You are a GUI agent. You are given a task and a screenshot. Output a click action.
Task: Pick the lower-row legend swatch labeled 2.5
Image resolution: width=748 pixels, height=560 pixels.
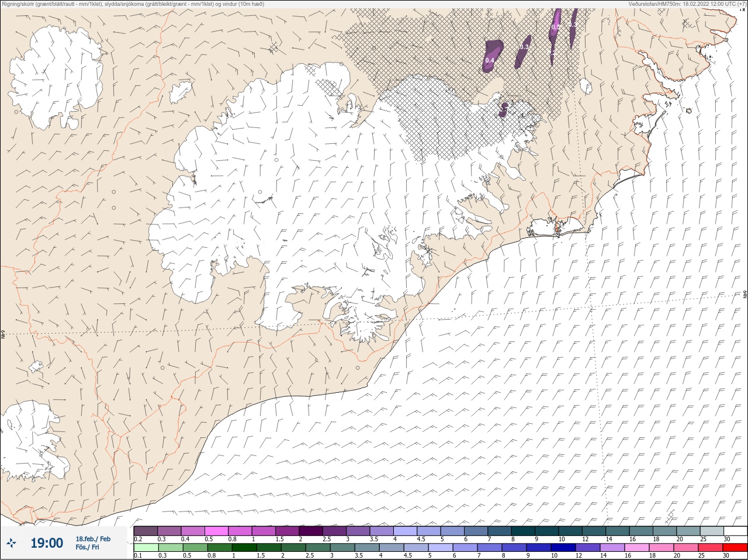(318, 548)
